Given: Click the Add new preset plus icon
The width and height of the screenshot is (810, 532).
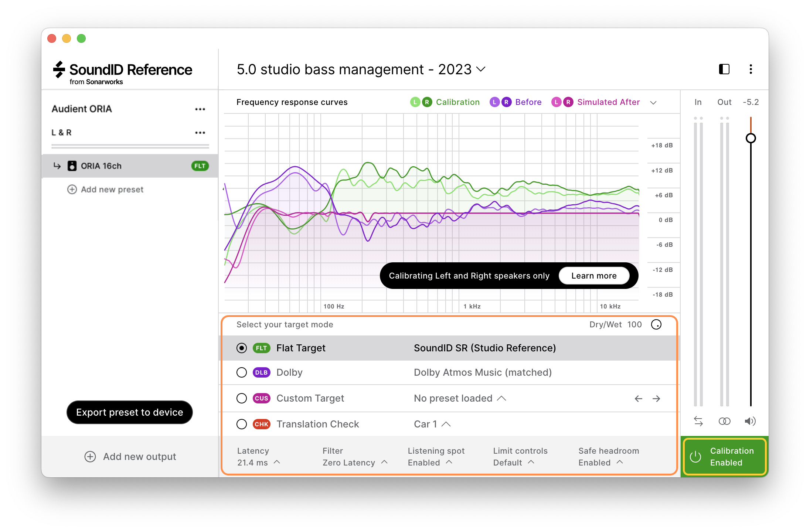Looking at the screenshot, I should tap(72, 190).
